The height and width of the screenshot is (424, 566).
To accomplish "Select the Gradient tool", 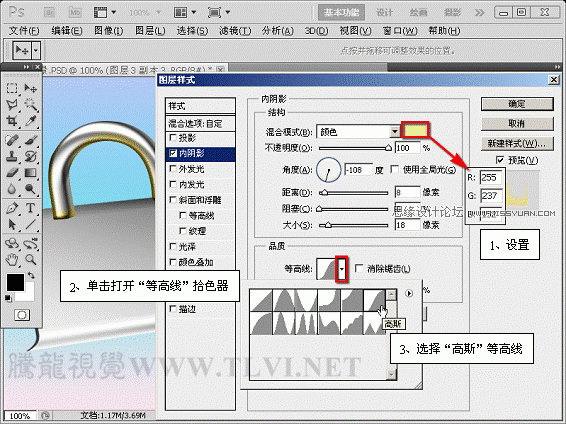I will point(30,172).
